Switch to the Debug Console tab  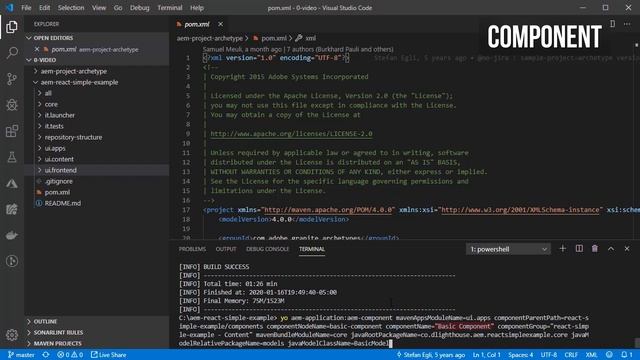pyautogui.click(x=267, y=249)
